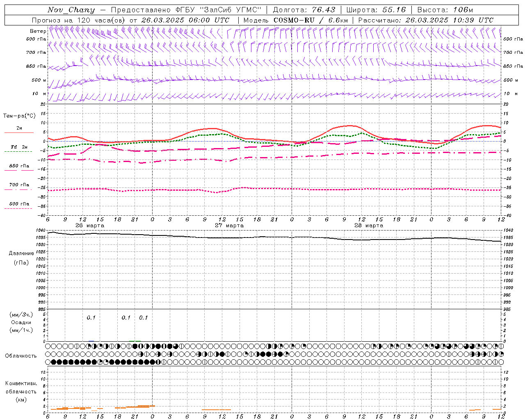The height and width of the screenshot is (420, 525).
Task: Click the 26 марта date label
Action: click(x=90, y=226)
